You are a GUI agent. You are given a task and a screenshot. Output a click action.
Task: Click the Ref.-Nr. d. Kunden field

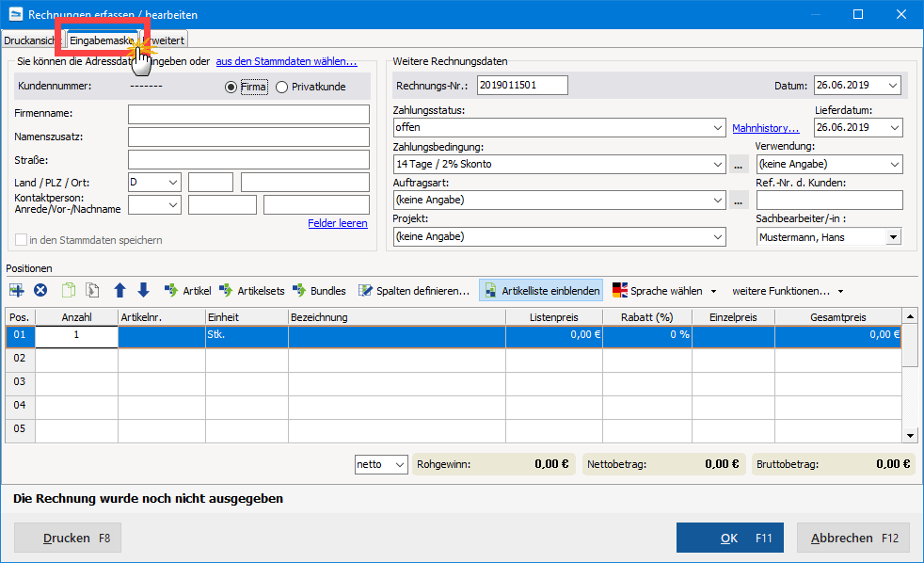point(829,200)
